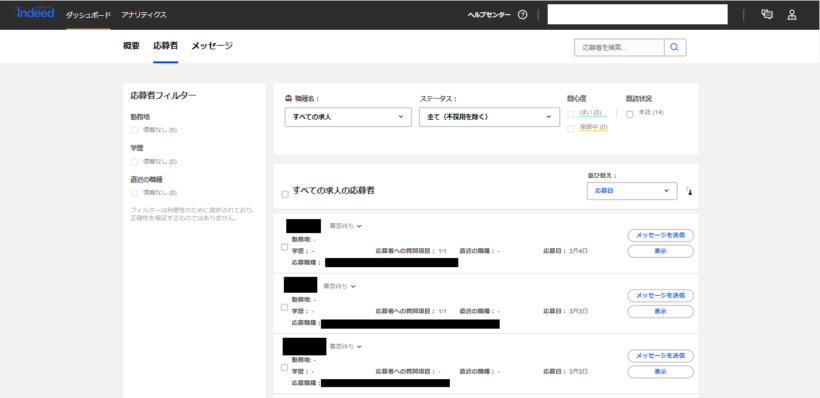
Task: Open the help center question mark icon
Action: pyautogui.click(x=522, y=15)
